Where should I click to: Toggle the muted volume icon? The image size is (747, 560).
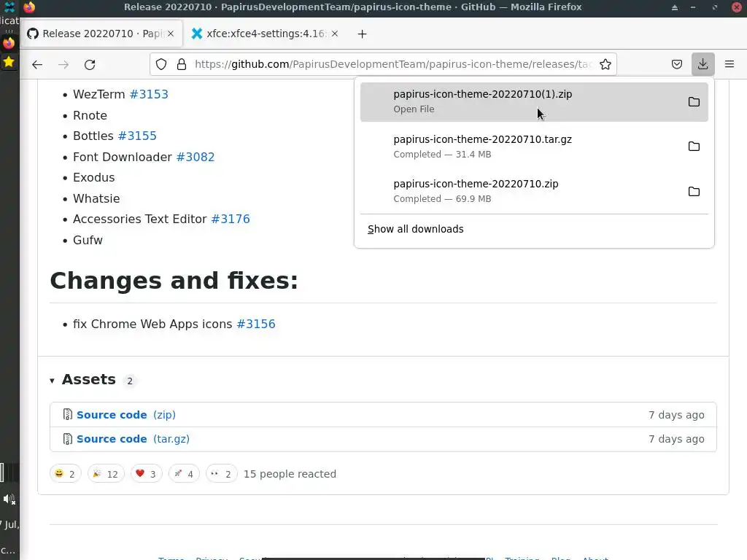[x=9, y=499]
